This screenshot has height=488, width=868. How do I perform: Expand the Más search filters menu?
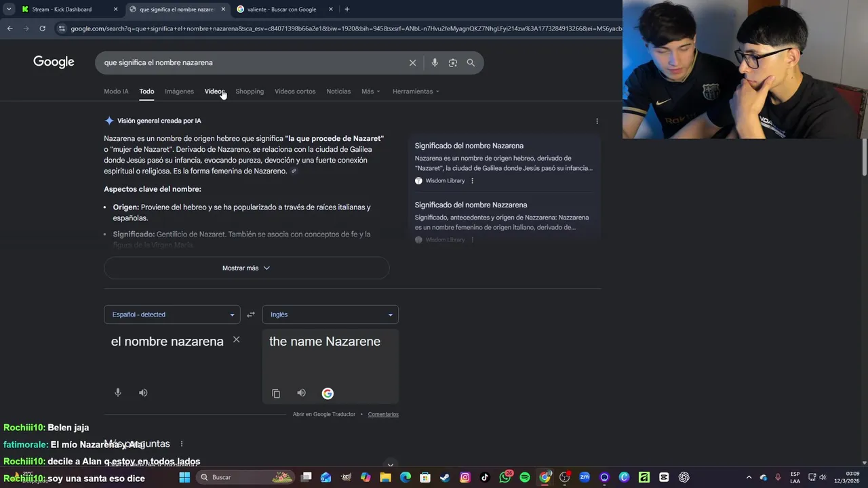[x=371, y=91]
